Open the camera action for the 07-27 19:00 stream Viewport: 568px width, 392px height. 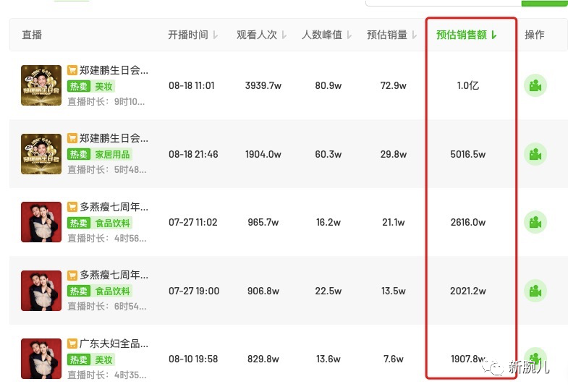coord(535,291)
